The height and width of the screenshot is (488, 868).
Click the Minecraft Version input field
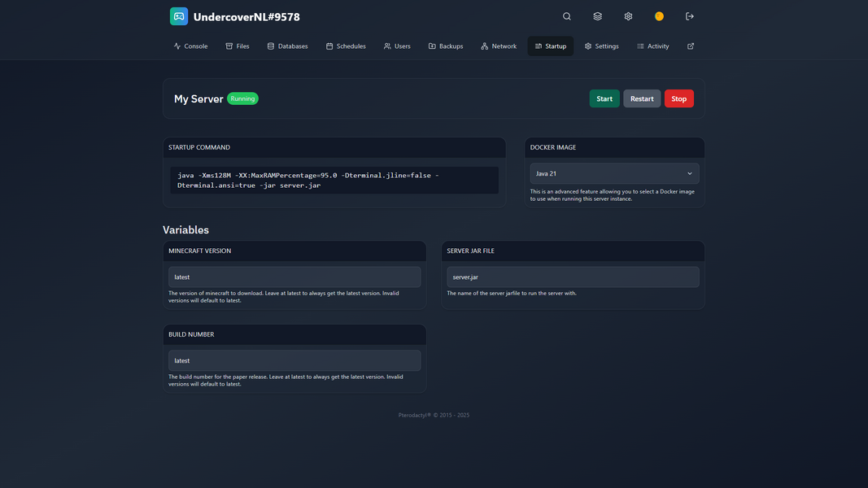point(294,277)
